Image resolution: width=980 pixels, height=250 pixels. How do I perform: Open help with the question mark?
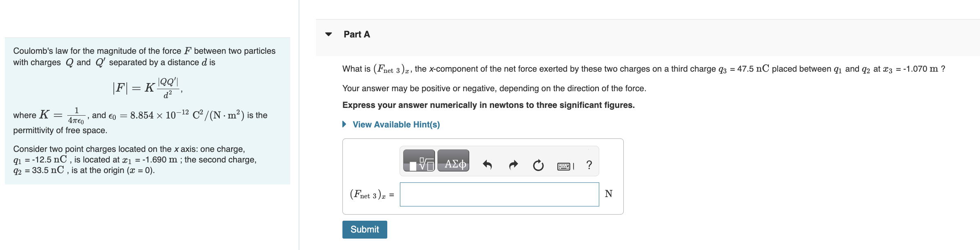pos(589,165)
